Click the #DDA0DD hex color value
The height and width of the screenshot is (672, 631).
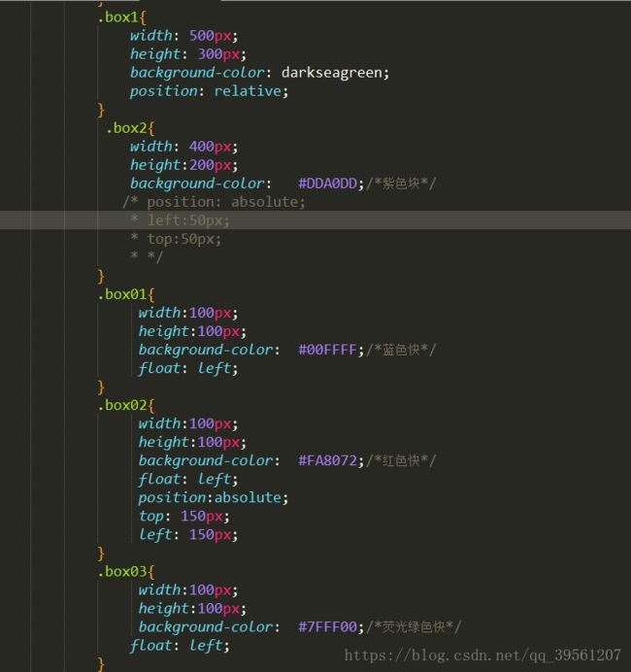328,184
